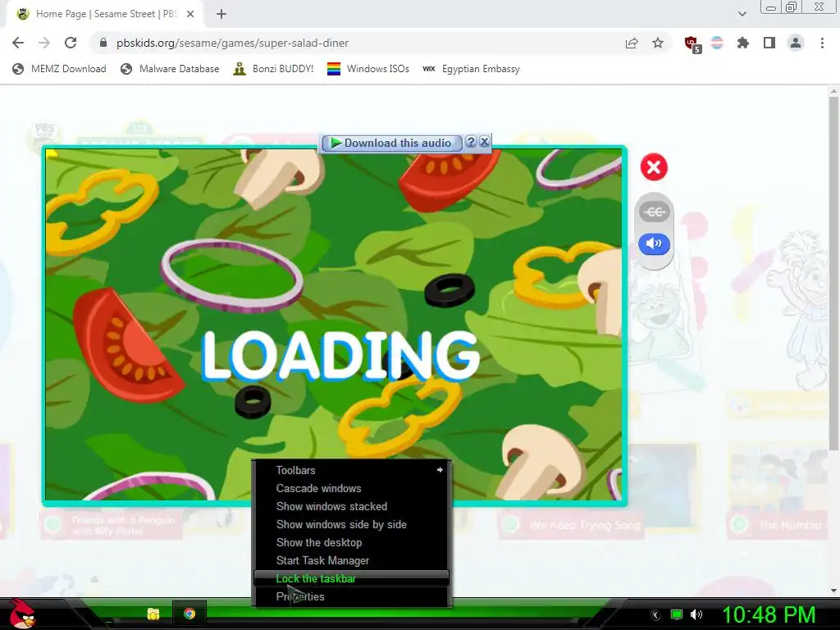Toggle Lock the taskbar
This screenshot has width=840, height=630.
351,578
